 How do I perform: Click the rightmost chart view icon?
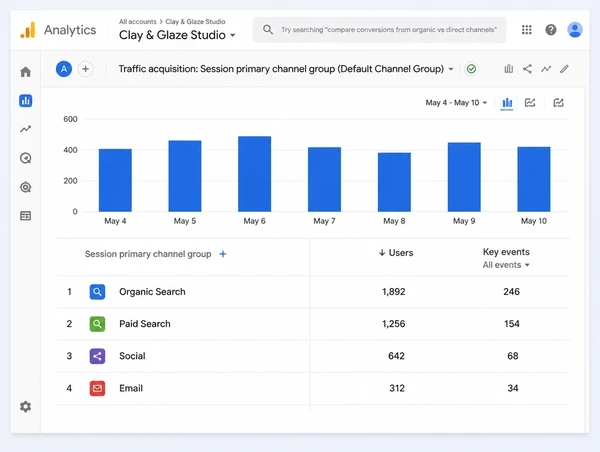pyautogui.click(x=559, y=103)
